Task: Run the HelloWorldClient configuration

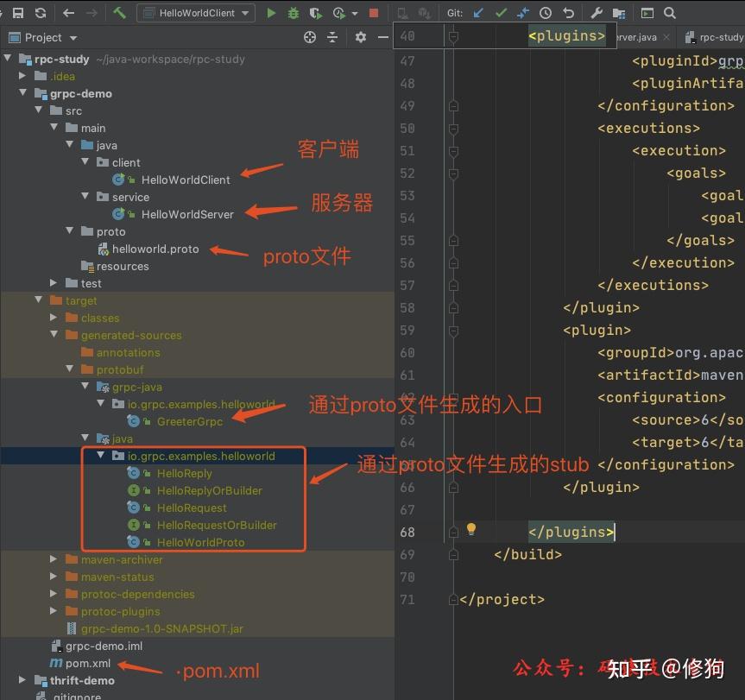Action: coord(270,12)
